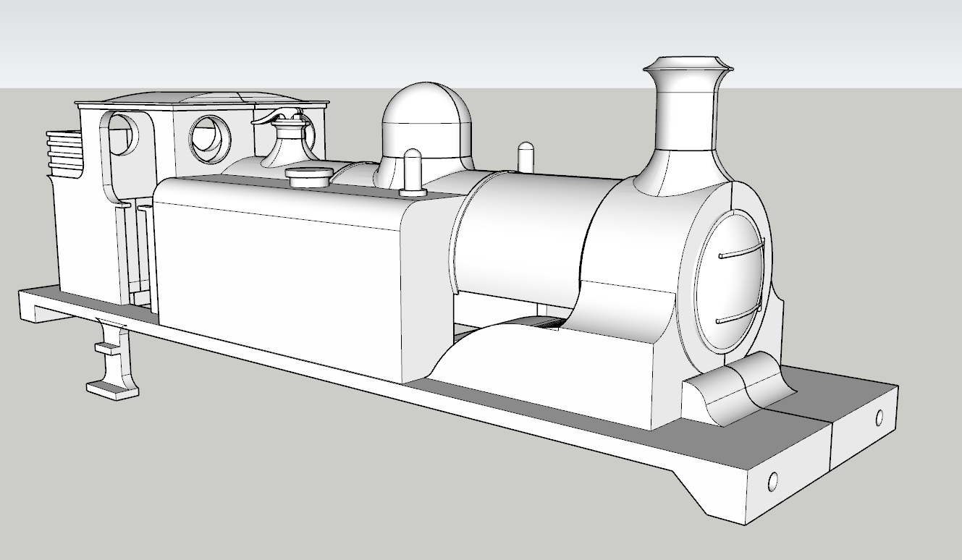Select the rounded steam dome on the boiler
Screen dimensions: 962x560
point(426,123)
